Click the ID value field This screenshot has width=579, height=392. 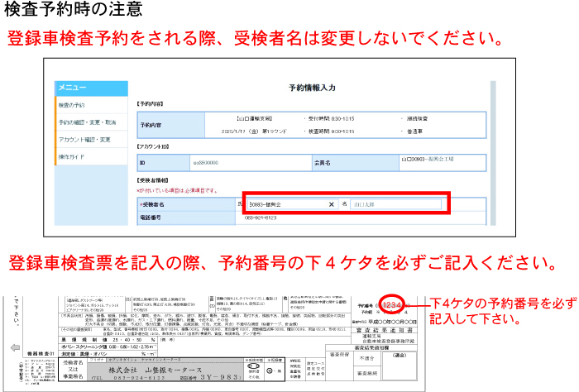pyautogui.click(x=207, y=163)
